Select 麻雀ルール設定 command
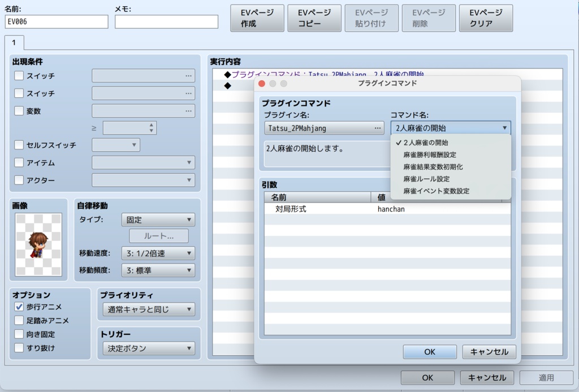This screenshot has width=579, height=392. [451, 179]
